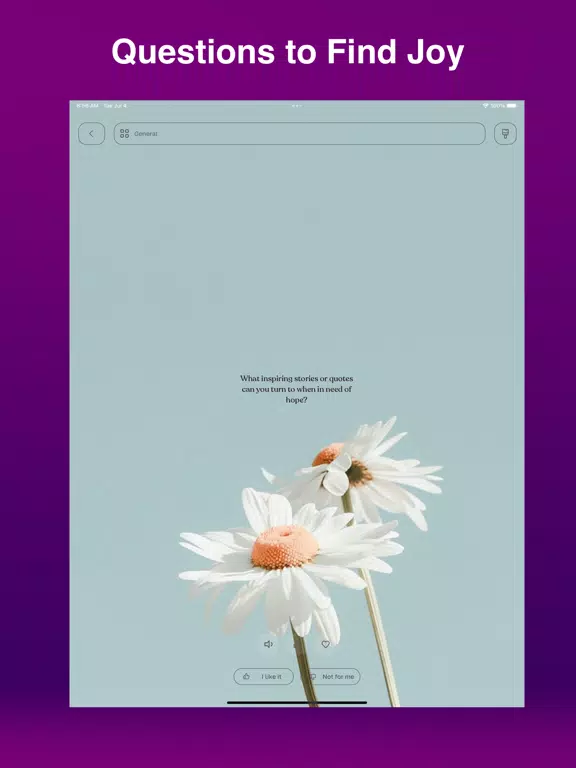Tap the inspiring stories question text
This screenshot has height=768, width=576.
[296, 389]
